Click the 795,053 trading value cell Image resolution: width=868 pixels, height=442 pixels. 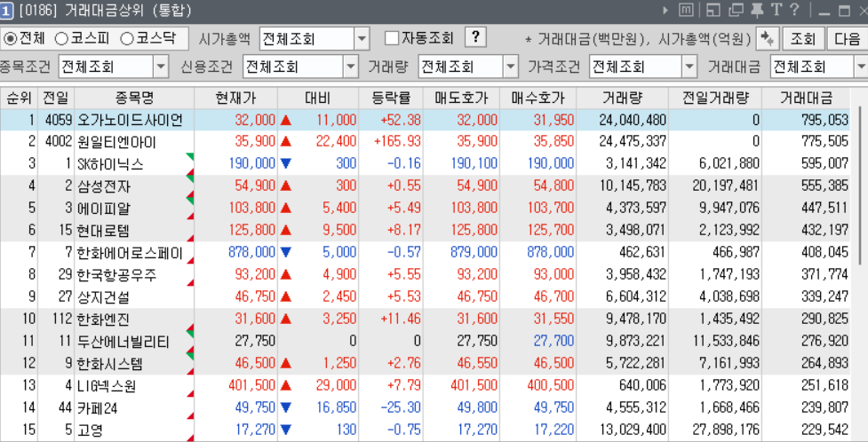pyautogui.click(x=824, y=120)
